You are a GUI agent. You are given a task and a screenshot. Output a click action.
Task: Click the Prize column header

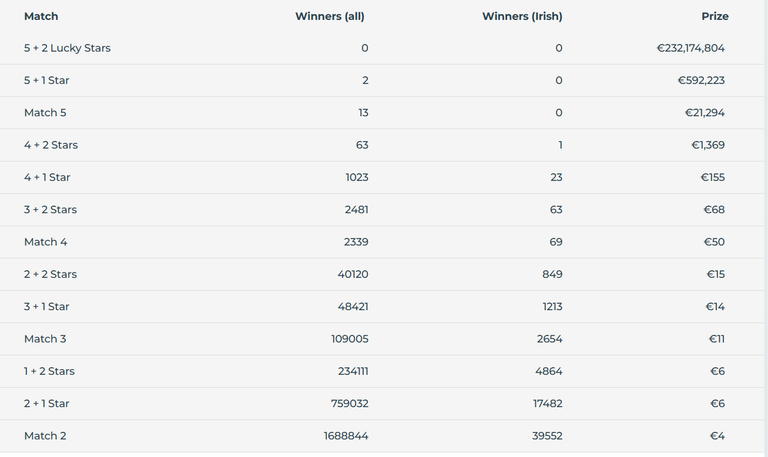[x=715, y=16]
